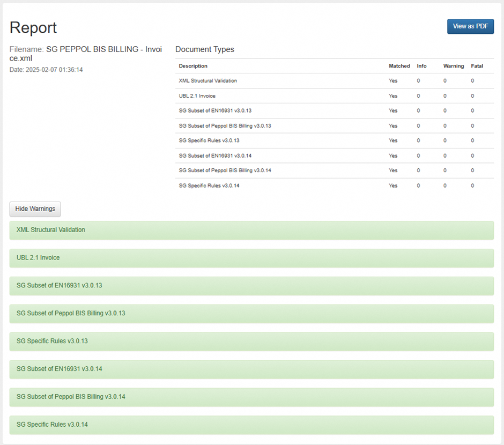
Task: Select UBL 2.1 Invoice row in table
Action: (197, 96)
